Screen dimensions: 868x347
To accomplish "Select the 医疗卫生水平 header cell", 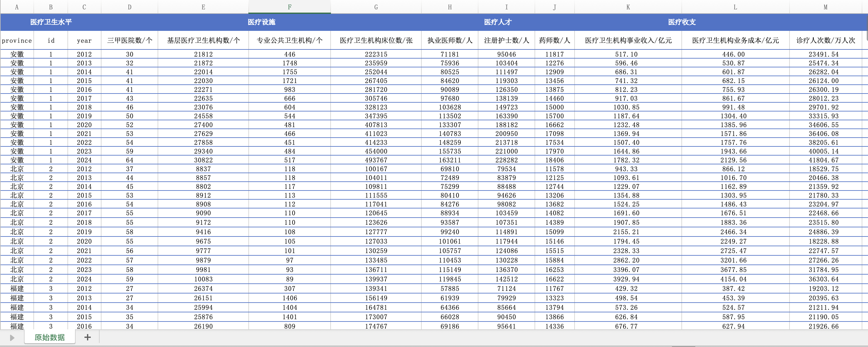I will click(x=51, y=22).
